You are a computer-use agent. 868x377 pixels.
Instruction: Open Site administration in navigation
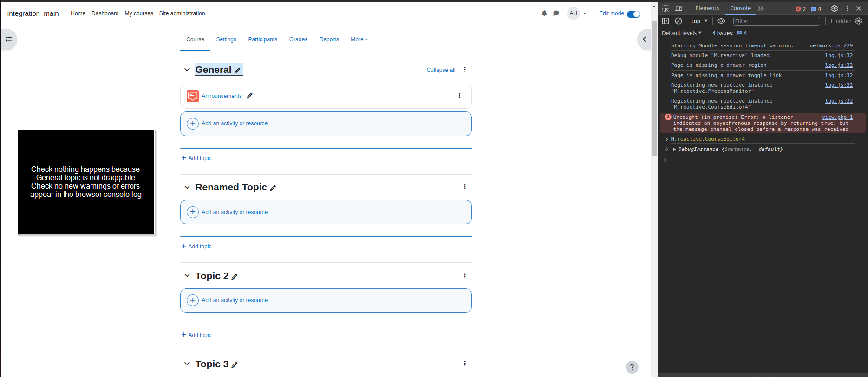[x=182, y=13]
